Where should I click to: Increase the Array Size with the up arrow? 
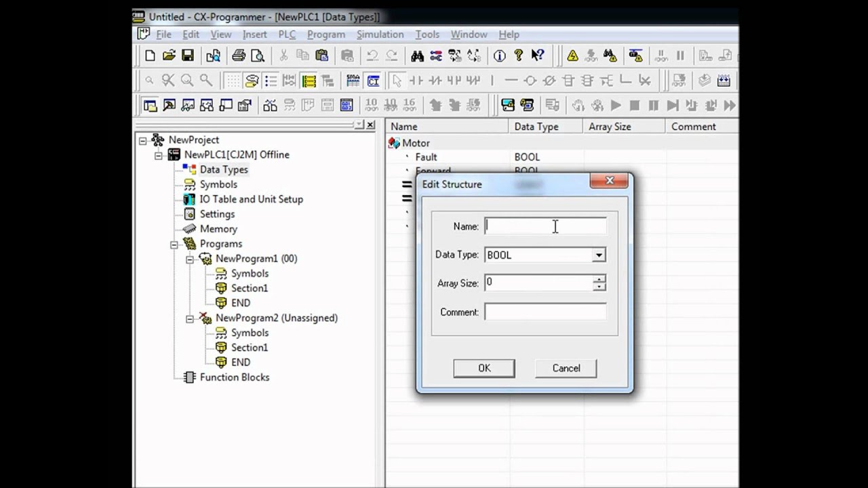tap(599, 279)
